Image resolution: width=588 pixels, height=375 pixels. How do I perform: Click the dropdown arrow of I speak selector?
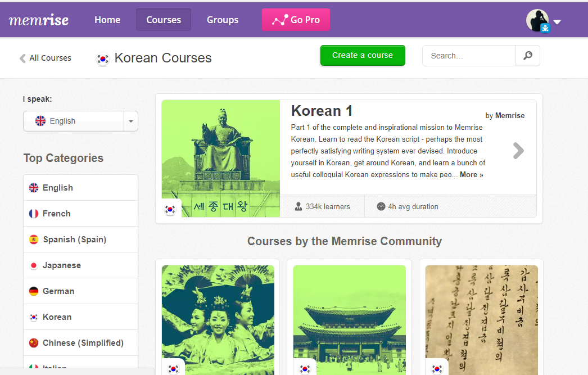[131, 121]
